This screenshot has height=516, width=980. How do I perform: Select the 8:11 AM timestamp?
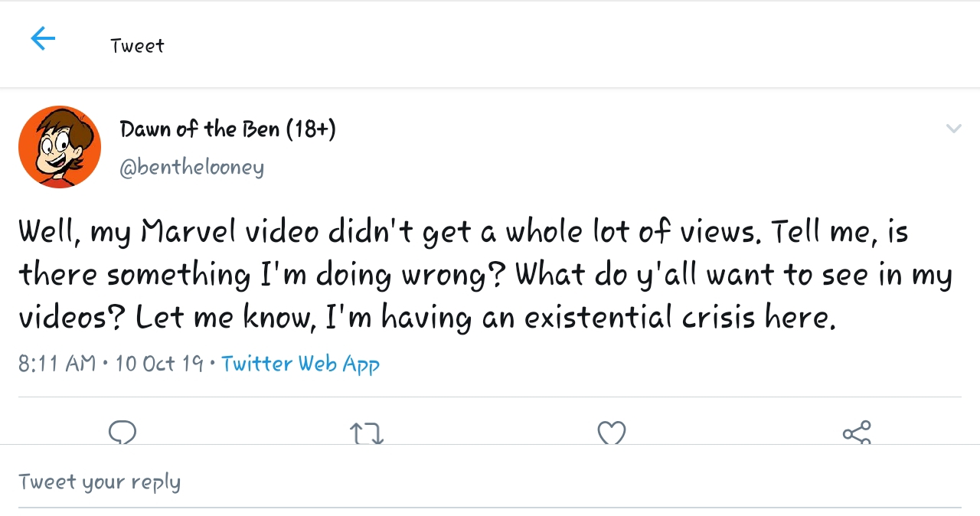(x=57, y=363)
